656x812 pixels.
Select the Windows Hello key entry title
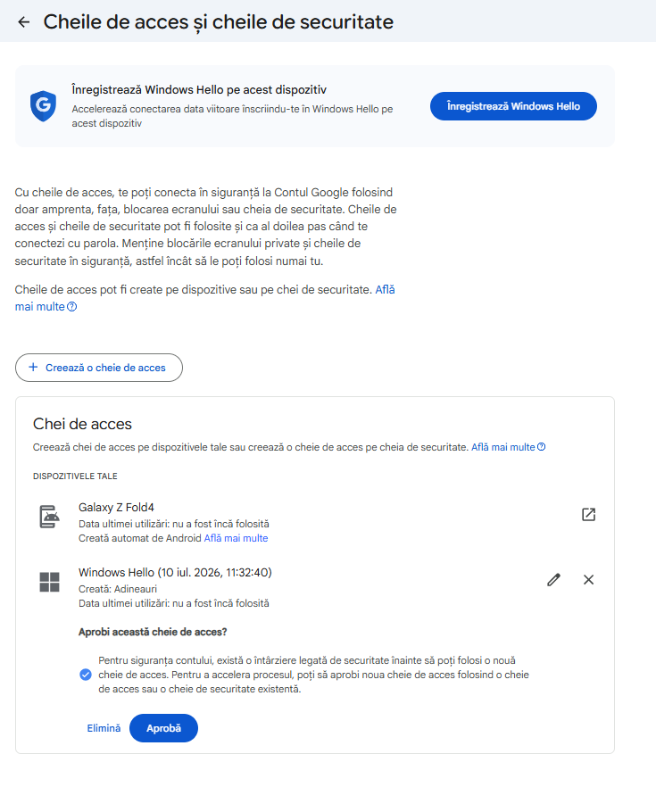175,572
